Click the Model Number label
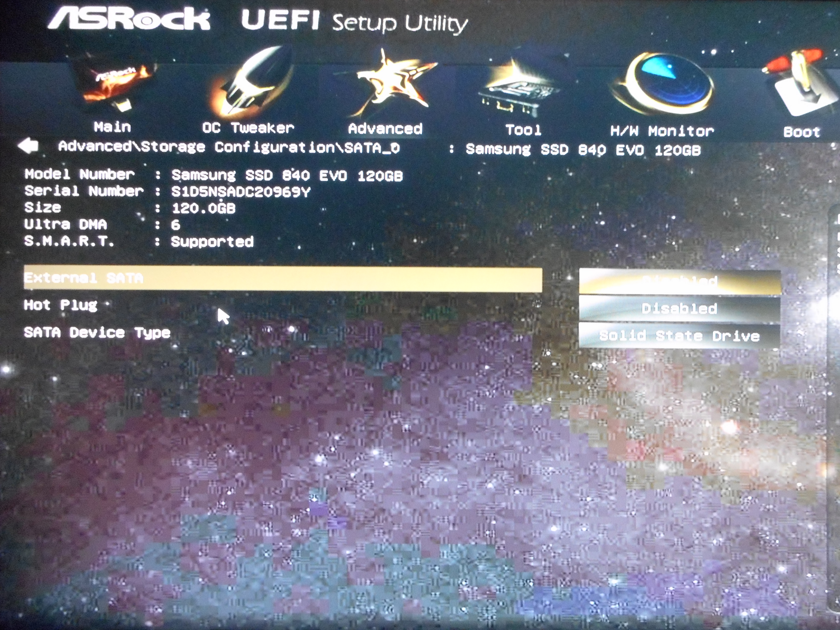Screen dimensions: 840x630 pyautogui.click(x=80, y=174)
